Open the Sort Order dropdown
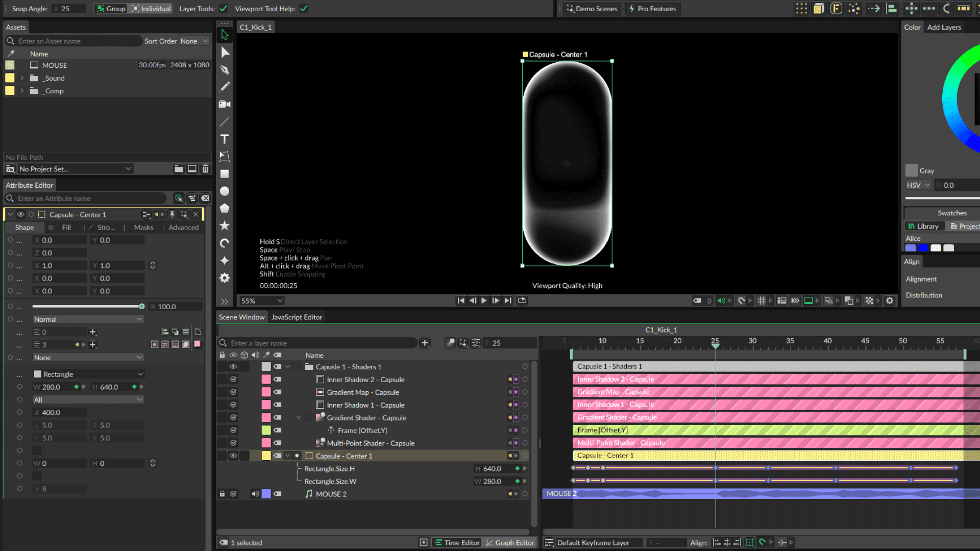The image size is (980, 551). (x=194, y=41)
